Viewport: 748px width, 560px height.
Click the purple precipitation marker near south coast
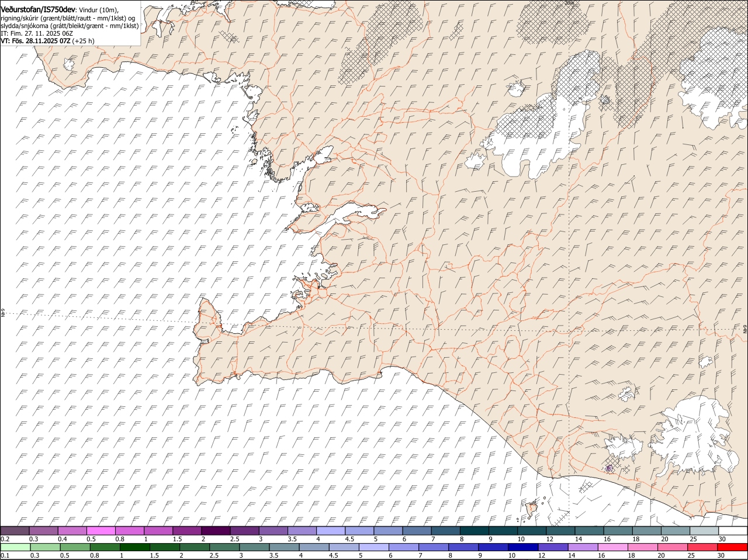[x=609, y=468]
